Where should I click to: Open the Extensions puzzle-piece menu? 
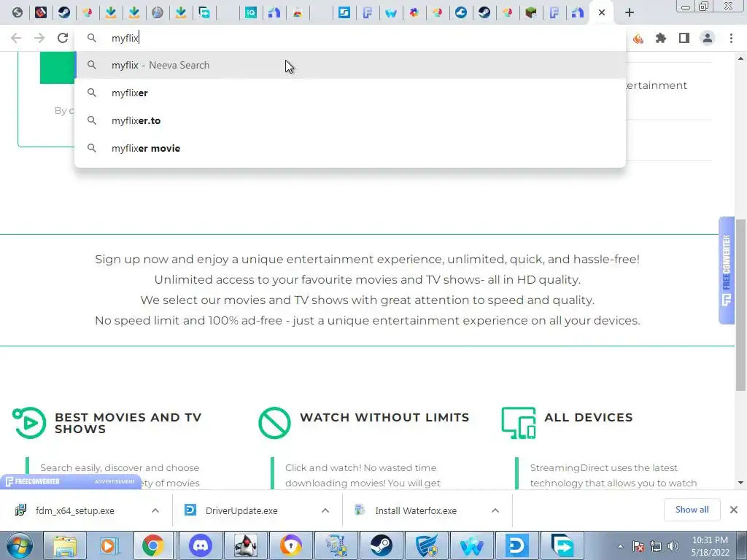(x=661, y=38)
